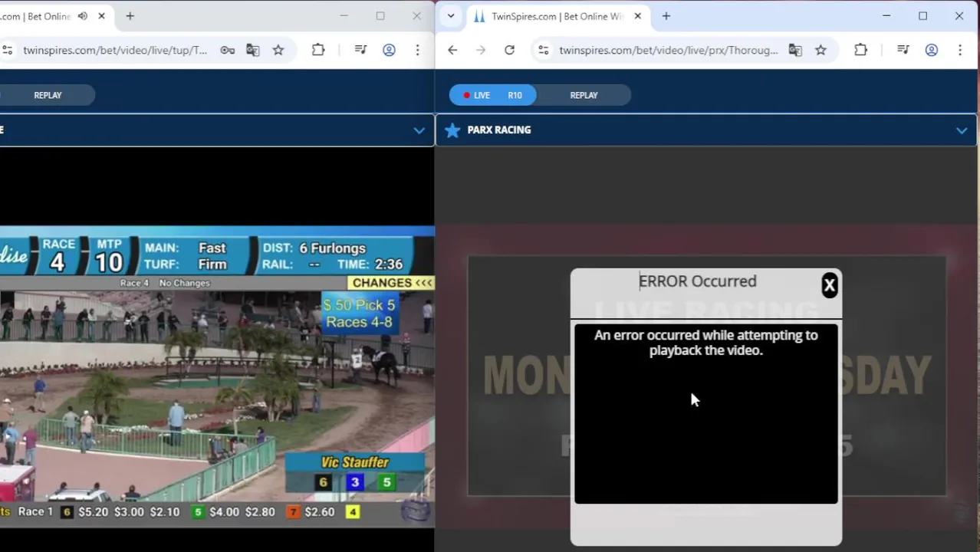Close the tab in left browser
This screenshot has width=980, height=552.
coord(101,16)
